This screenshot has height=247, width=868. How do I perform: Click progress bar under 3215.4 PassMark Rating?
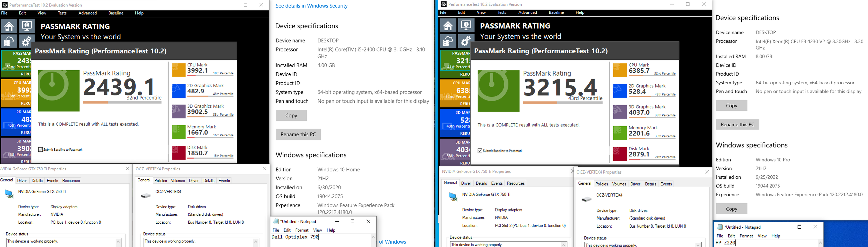(563, 103)
